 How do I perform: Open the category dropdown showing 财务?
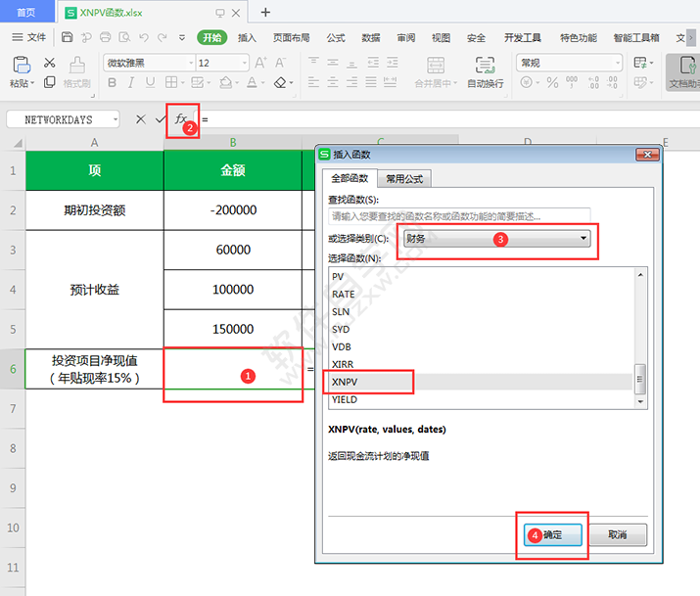497,239
